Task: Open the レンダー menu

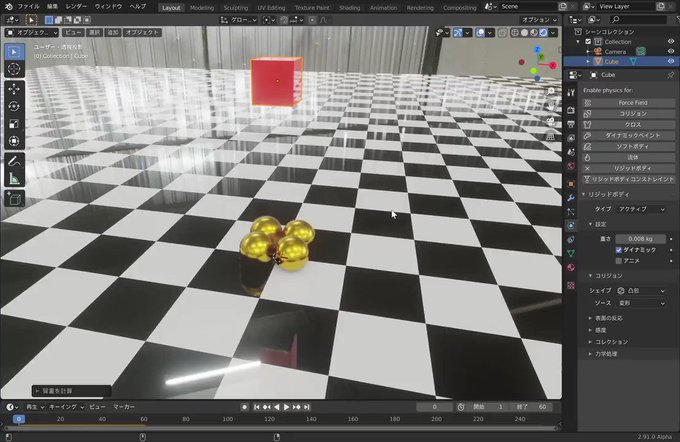Action: pyautogui.click(x=76, y=7)
